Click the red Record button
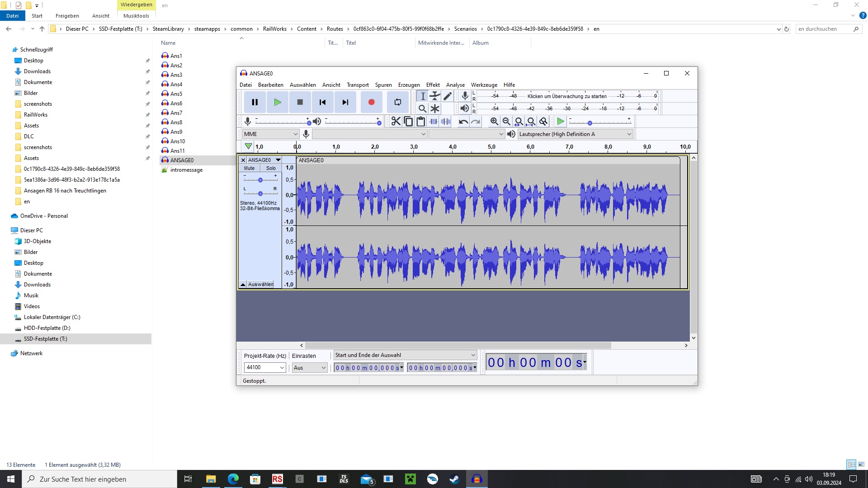This screenshot has width=868, height=488. [371, 102]
